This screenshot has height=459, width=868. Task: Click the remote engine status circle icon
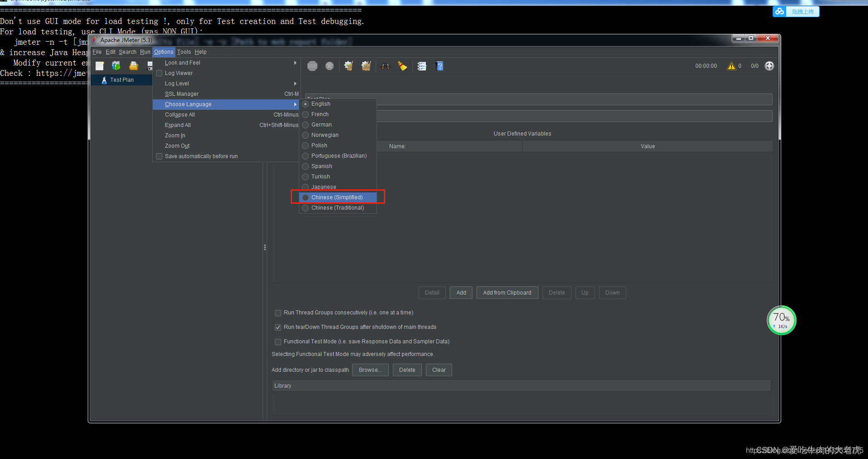point(769,66)
